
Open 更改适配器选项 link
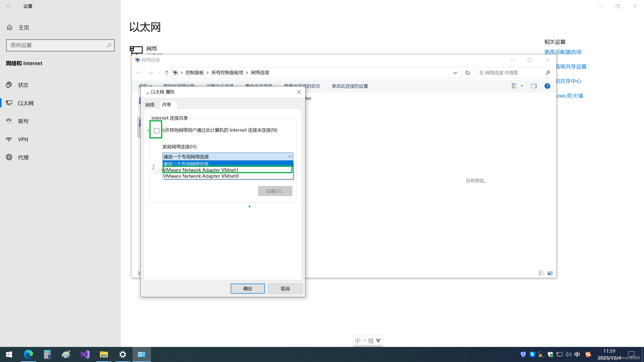pyautogui.click(x=563, y=52)
